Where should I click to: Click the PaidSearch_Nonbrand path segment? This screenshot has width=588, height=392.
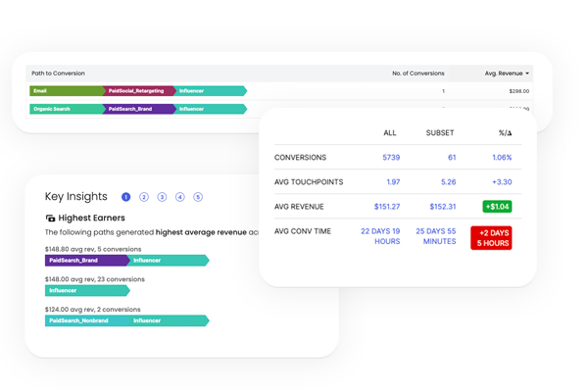click(86, 320)
